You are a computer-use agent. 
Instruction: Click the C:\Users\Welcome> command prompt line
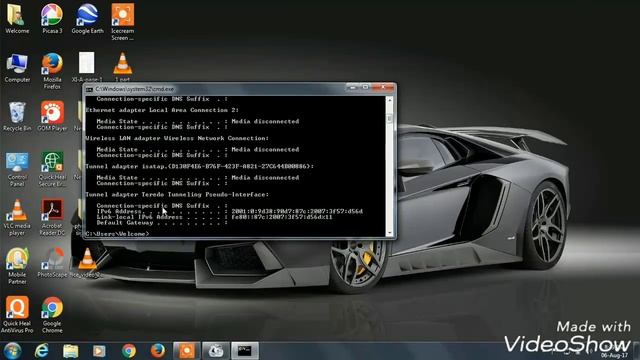(118, 234)
